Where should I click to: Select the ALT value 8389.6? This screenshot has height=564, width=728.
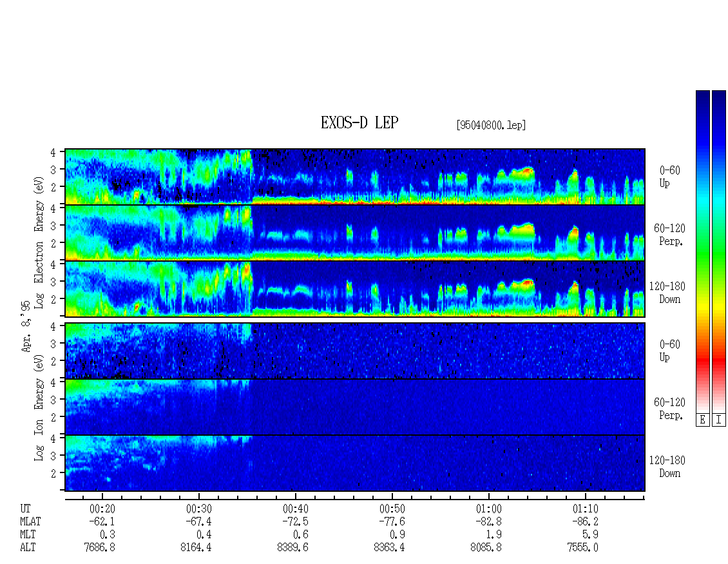tap(292, 548)
